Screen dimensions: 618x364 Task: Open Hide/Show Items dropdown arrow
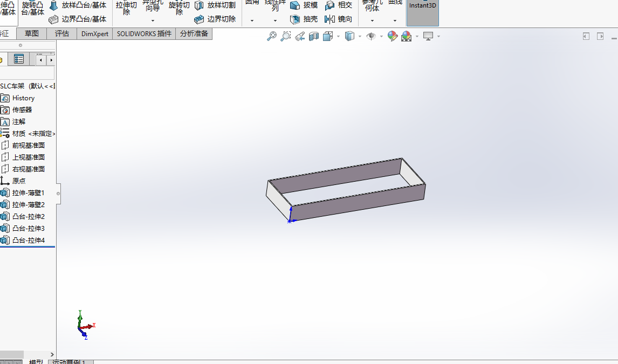[x=381, y=37]
